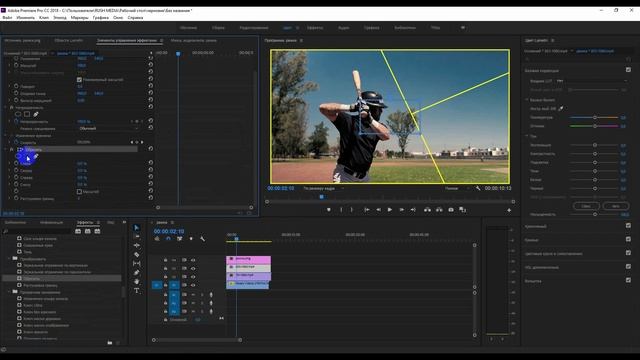This screenshot has width=640, height=360.
Task: Select the Selection arrow tool
Action: 136,228
